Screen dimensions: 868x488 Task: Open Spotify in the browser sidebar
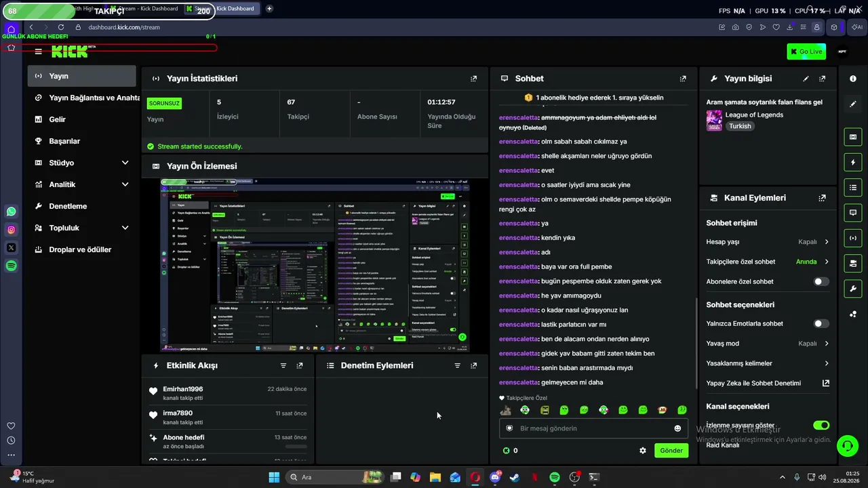coord(11,266)
